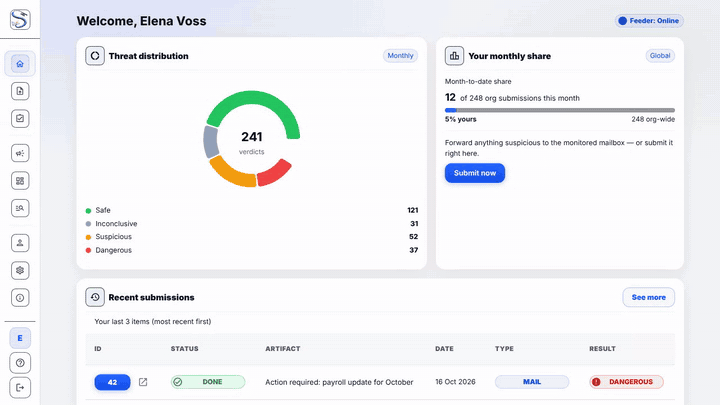The width and height of the screenshot is (720, 405).
Task: Click the Dangerous legend entry
Action: (x=252, y=250)
